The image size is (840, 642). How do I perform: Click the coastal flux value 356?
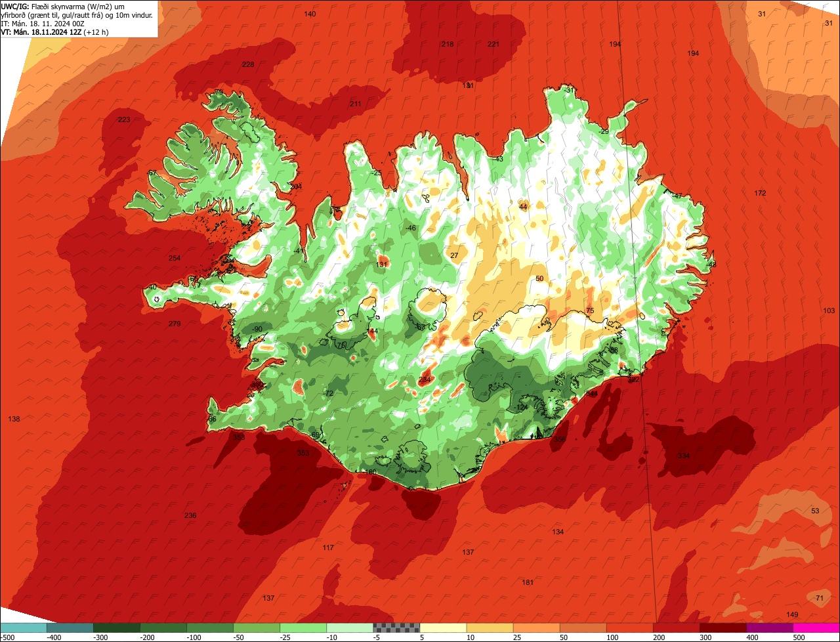tap(559, 439)
